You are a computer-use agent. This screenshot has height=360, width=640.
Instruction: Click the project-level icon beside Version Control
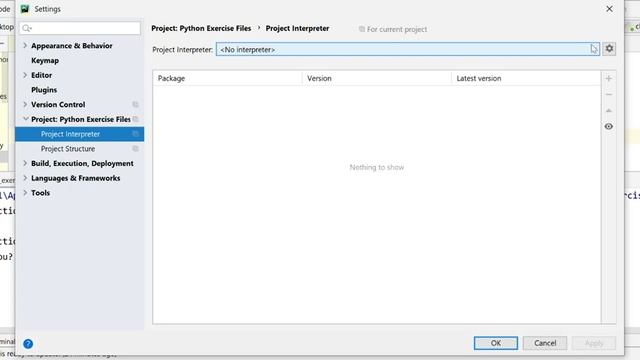point(136,104)
